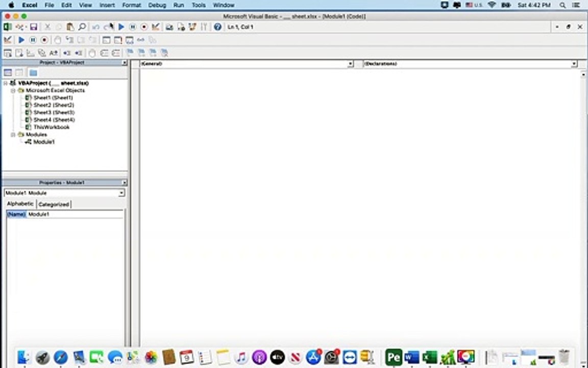Open the Toolbox wrench icon
The height and width of the screenshot is (368, 588).
pos(204,27)
